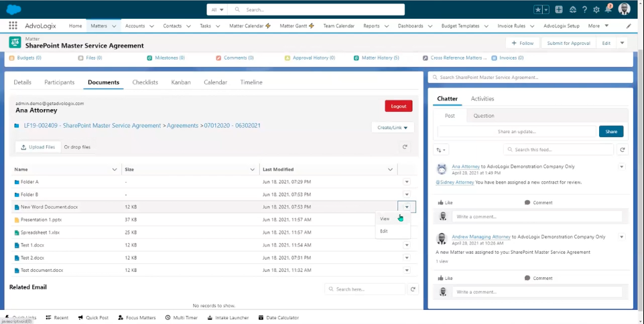Click the Share an update field
644x324 pixels.
[x=516, y=131]
